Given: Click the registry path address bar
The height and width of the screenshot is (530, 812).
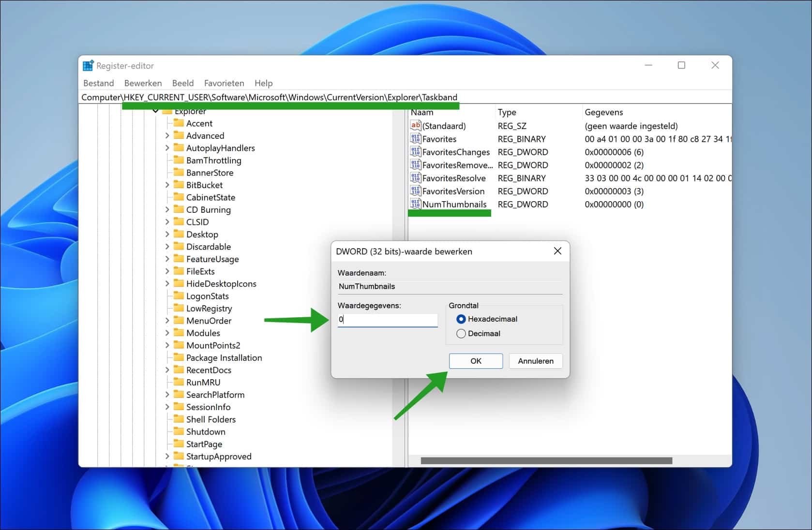Looking at the screenshot, I should 406,97.
